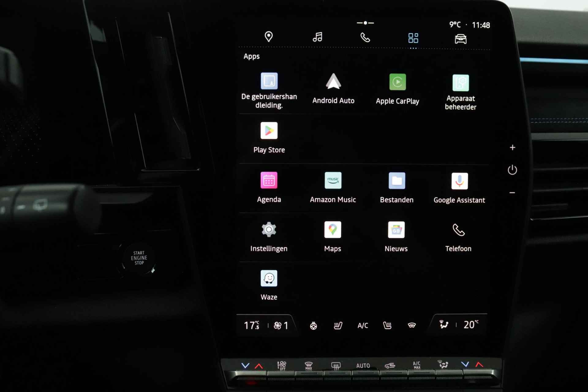Toggle rear window defrost key
The height and width of the screenshot is (392, 588).
click(x=336, y=366)
